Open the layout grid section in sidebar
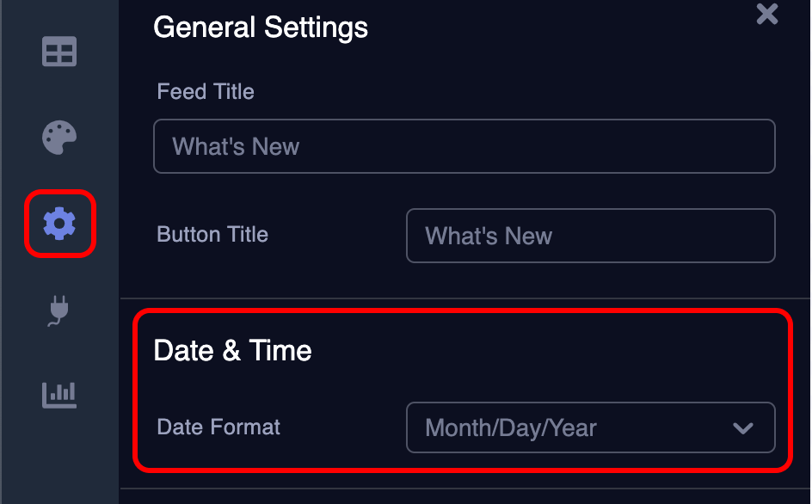Screen dimensions: 812x504 click(59, 52)
